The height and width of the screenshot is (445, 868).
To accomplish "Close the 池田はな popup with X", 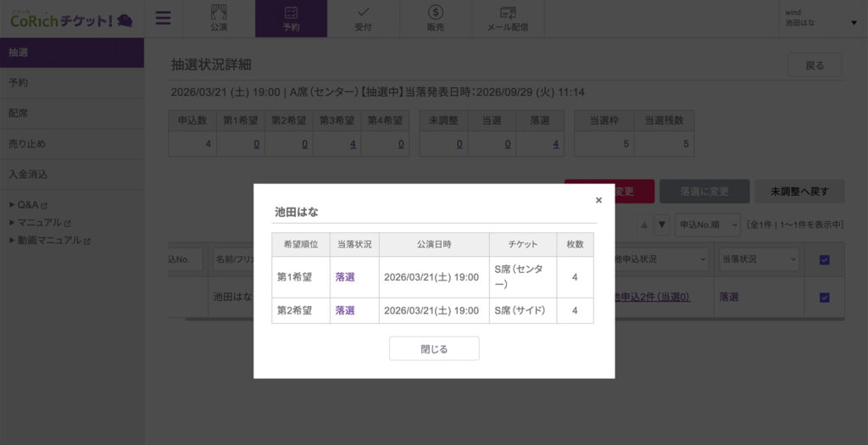I will pos(598,200).
